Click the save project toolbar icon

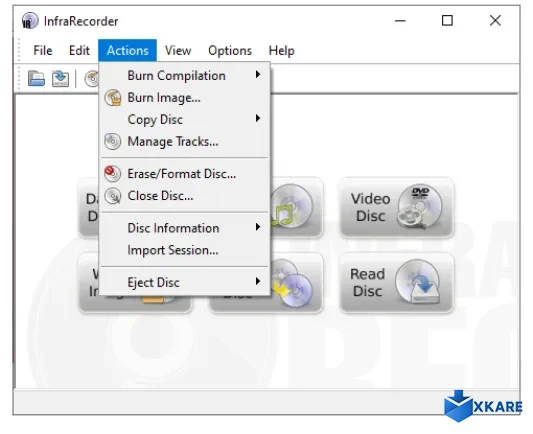[x=60, y=79]
